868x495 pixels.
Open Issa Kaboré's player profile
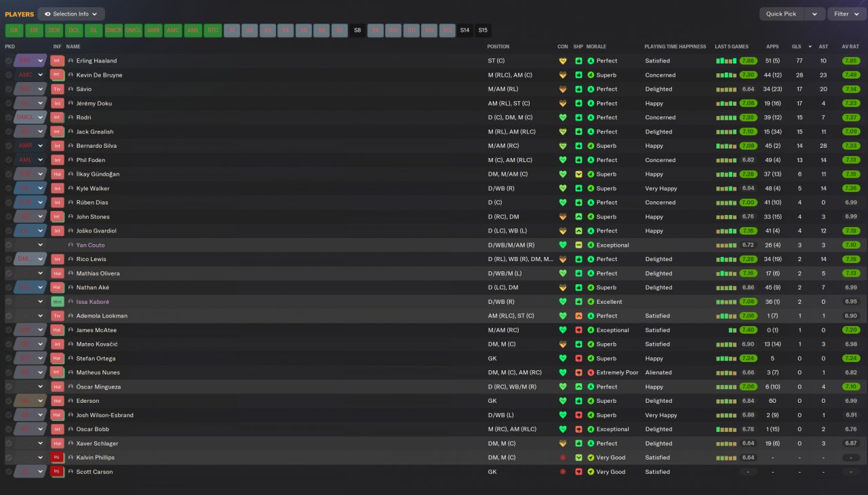tap(92, 302)
